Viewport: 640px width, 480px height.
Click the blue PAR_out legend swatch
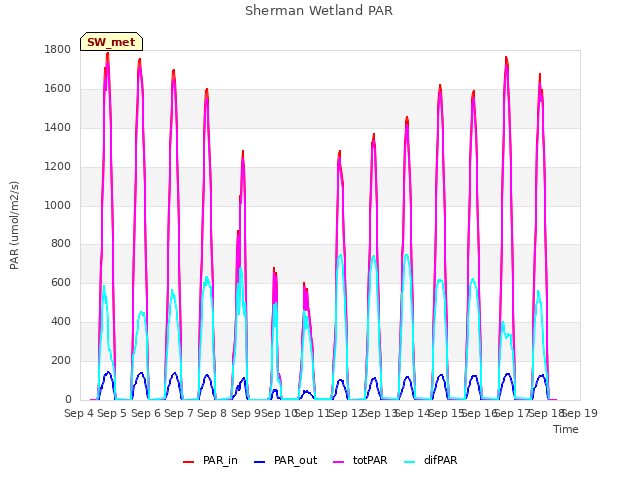click(260, 462)
